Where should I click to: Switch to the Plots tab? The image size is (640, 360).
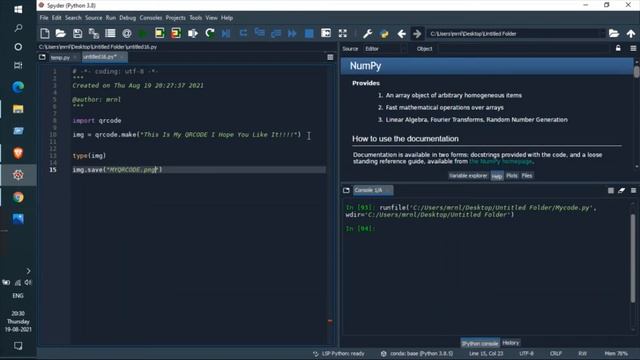click(511, 176)
